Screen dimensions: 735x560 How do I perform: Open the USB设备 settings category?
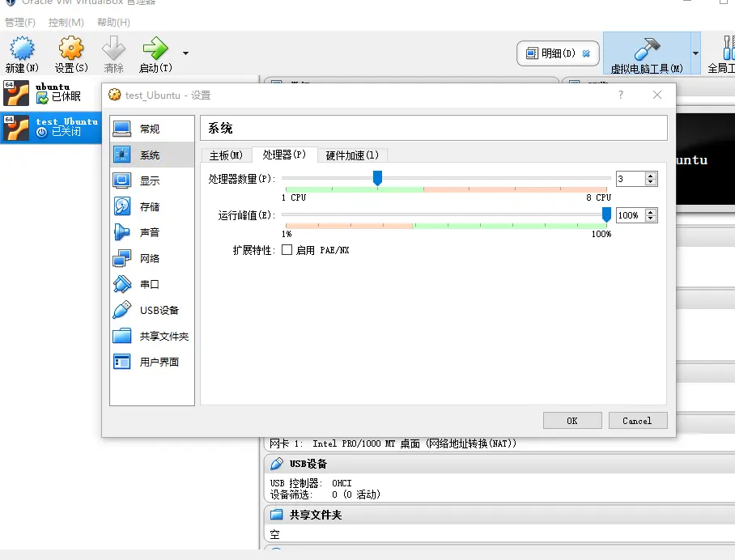tap(152, 310)
